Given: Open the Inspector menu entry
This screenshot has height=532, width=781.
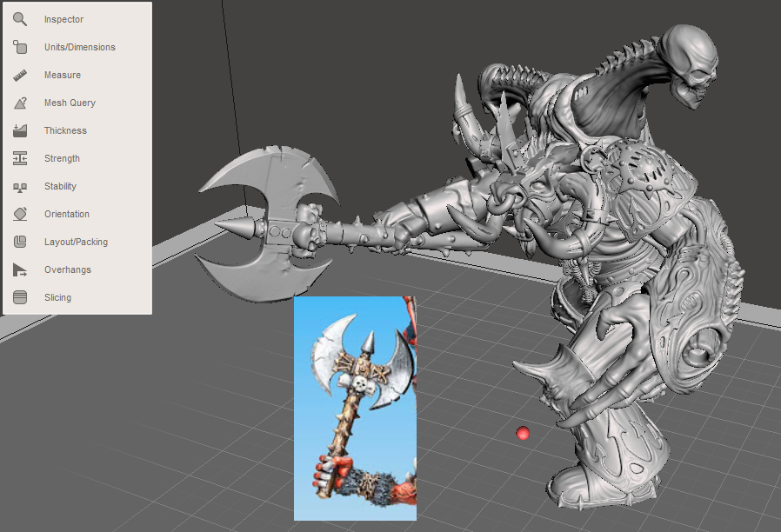Looking at the screenshot, I should (63, 19).
